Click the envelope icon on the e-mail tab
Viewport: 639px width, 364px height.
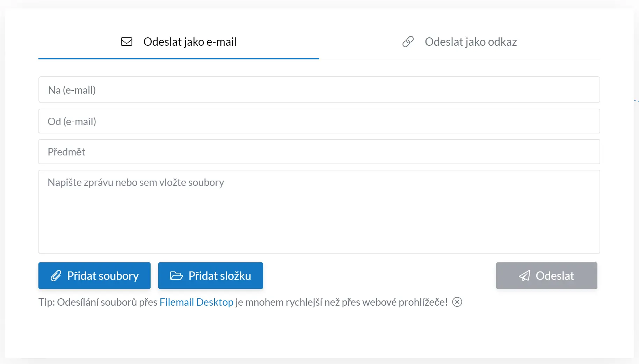coord(126,42)
